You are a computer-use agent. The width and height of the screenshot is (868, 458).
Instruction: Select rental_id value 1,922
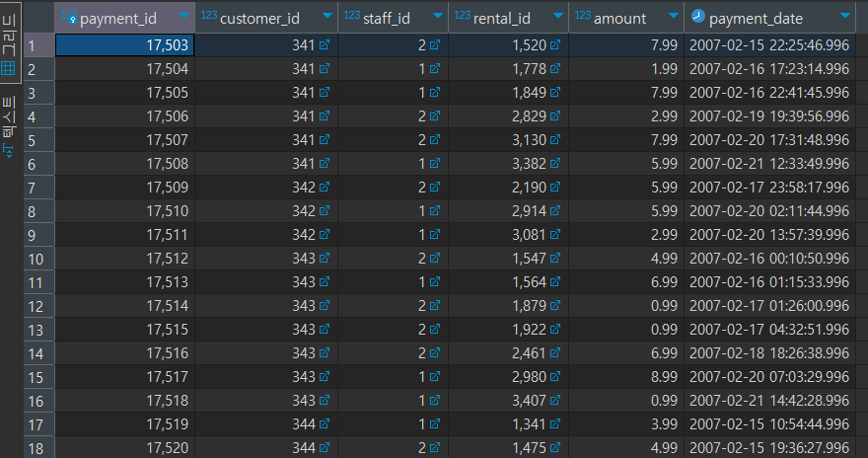508,330
